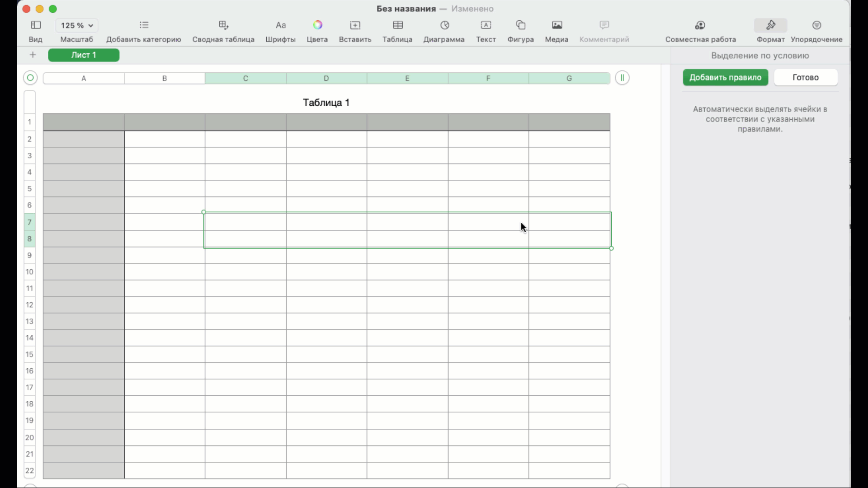This screenshot has height=488, width=868.
Task: Click Добавить категорию list icon
Action: pos(144,25)
